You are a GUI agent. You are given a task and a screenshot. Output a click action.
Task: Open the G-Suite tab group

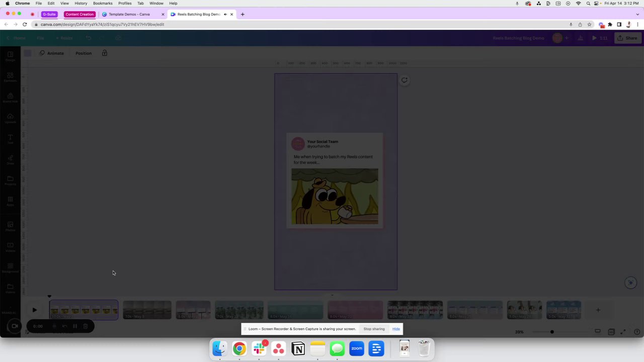[49, 14]
